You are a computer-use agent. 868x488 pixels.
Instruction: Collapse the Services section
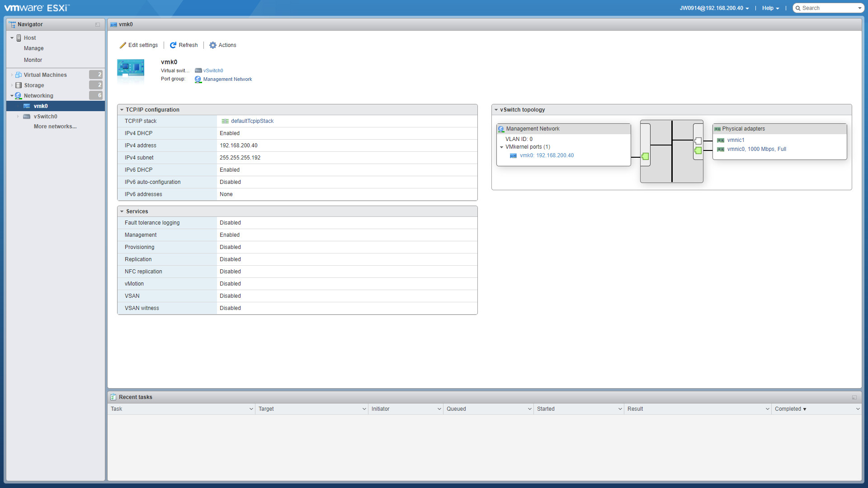[x=122, y=211]
